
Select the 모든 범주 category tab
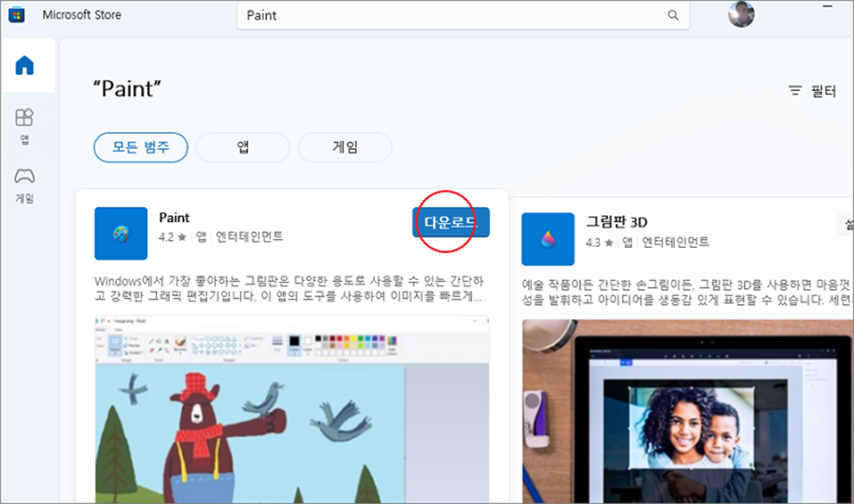click(x=141, y=147)
